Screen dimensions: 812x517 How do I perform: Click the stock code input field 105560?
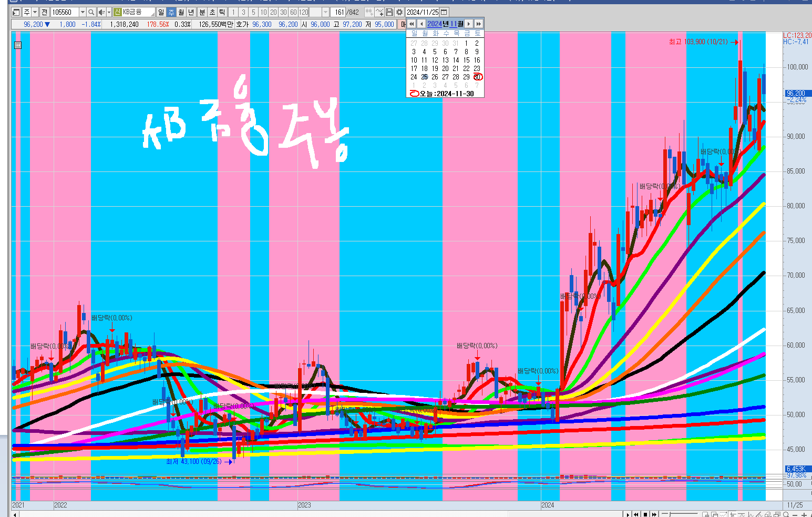(65, 12)
